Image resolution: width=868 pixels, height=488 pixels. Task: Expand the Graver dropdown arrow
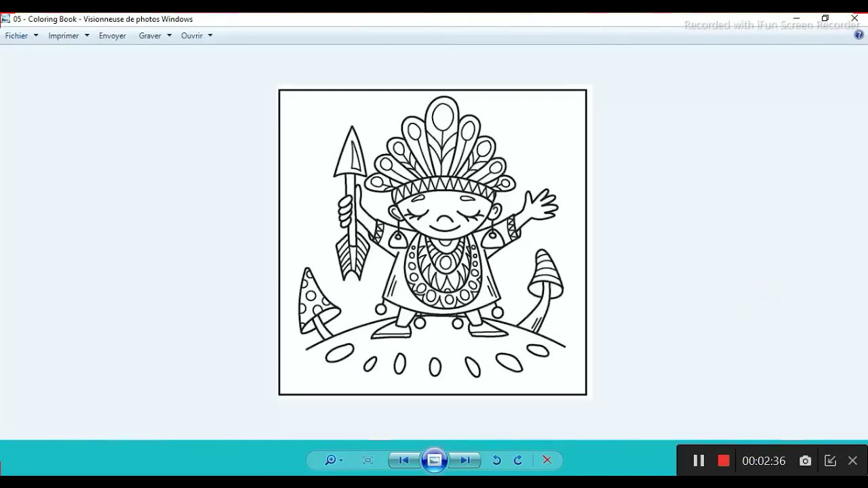(169, 36)
